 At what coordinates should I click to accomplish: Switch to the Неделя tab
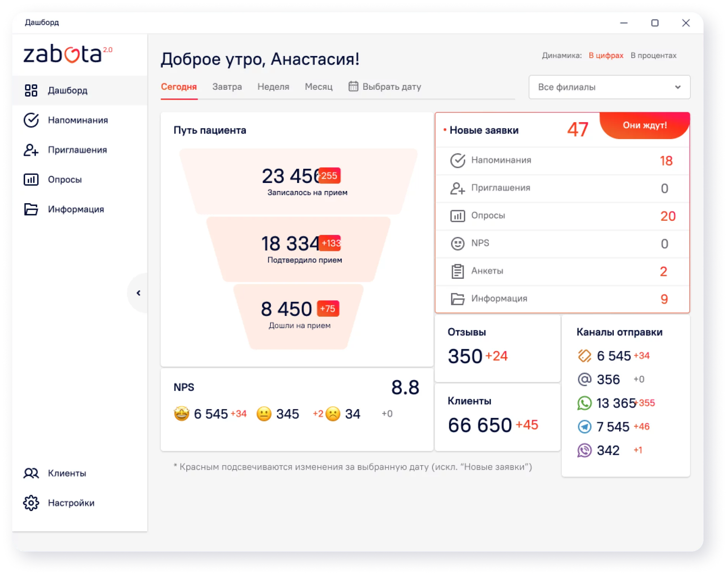[x=273, y=87]
